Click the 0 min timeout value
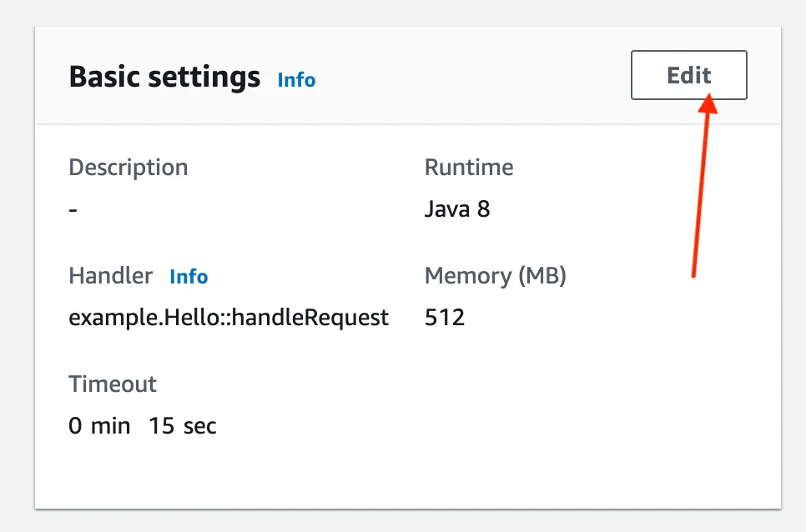 [x=99, y=426]
